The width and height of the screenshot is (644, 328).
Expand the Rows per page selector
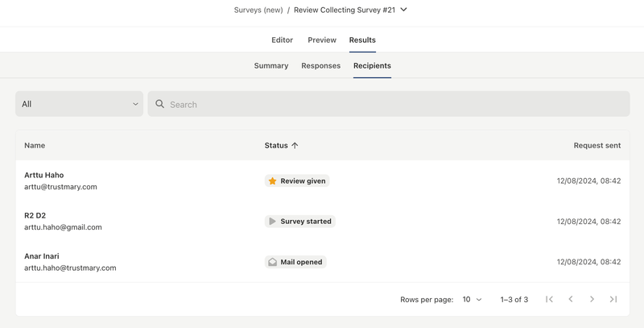pos(472,299)
